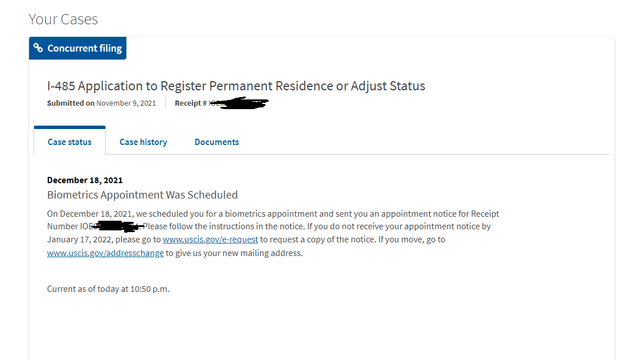This screenshot has height=360, width=640.
Task: Follow the www.uscis.gov/e-request link
Action: 210,240
